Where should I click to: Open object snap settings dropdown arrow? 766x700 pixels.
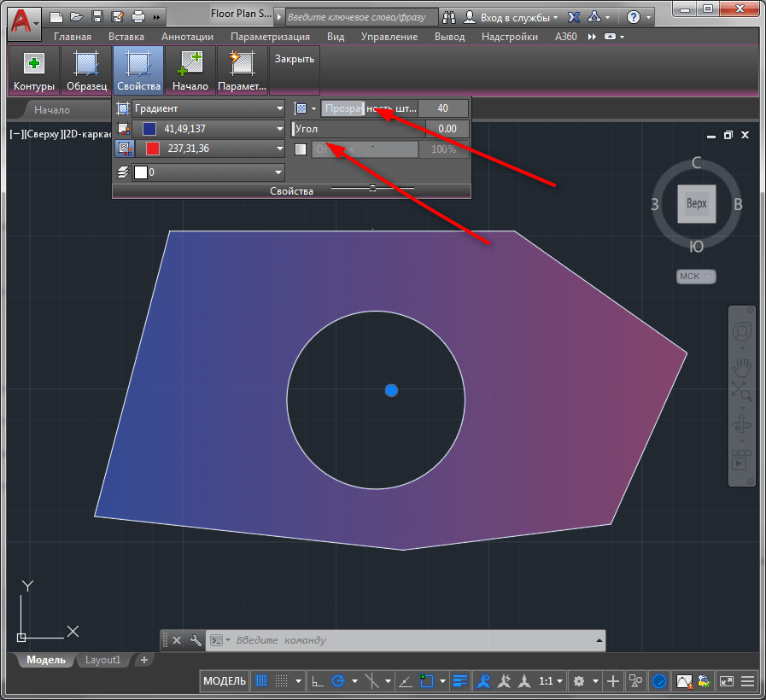(442, 681)
